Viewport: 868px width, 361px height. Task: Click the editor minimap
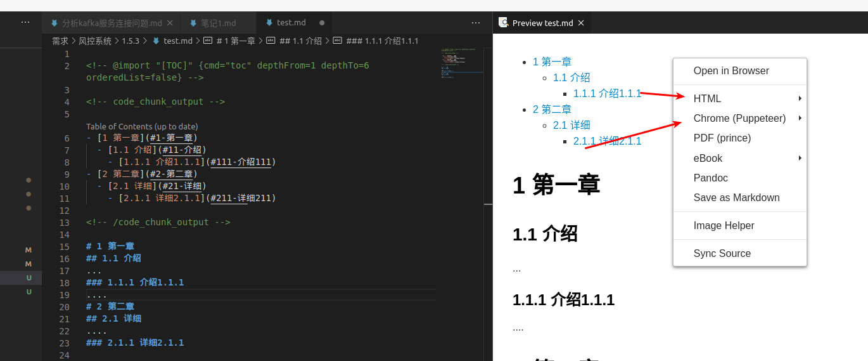pos(462,63)
